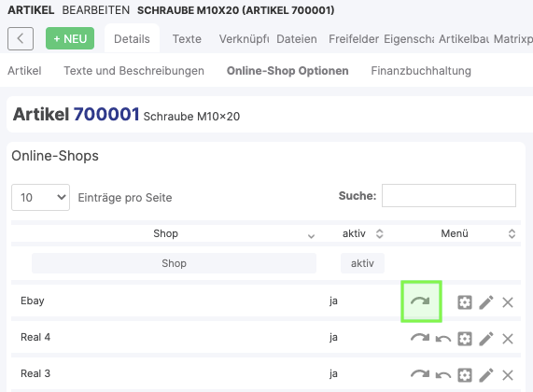
Task: Click the export arrow icon for Real 4
Action: coord(420,338)
